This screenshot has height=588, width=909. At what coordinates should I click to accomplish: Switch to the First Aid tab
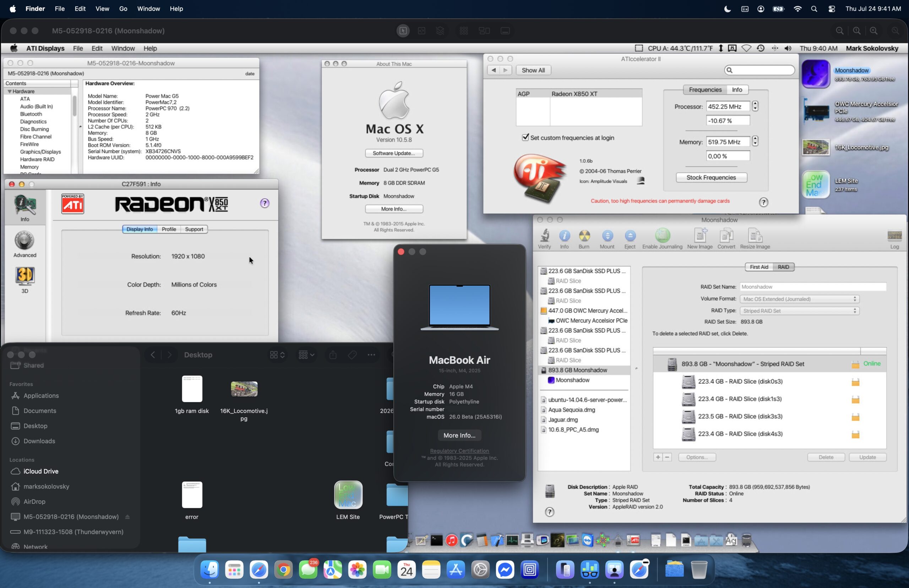pos(758,267)
